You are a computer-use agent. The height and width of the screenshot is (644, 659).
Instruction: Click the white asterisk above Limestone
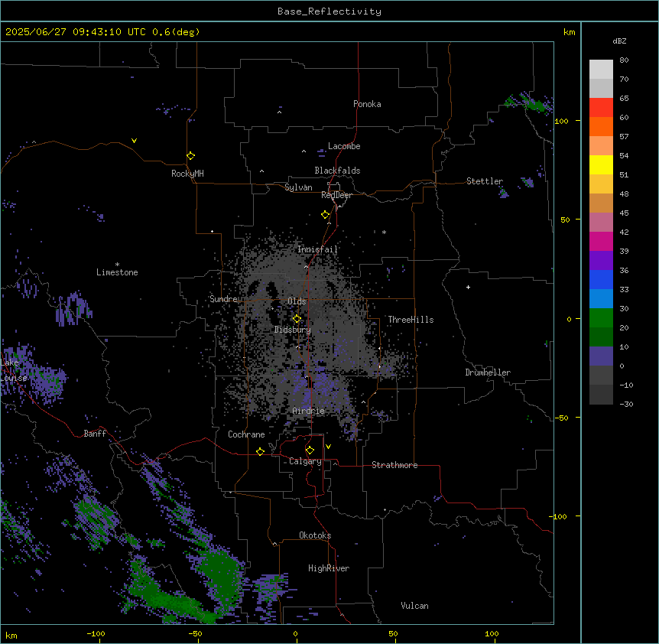117,265
